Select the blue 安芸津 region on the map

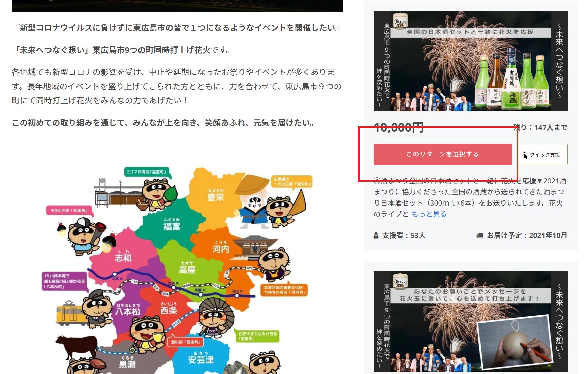200,358
